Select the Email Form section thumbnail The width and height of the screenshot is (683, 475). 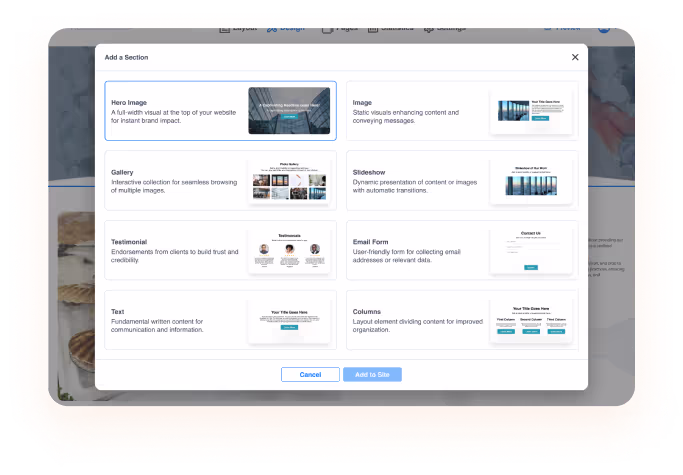(x=531, y=250)
